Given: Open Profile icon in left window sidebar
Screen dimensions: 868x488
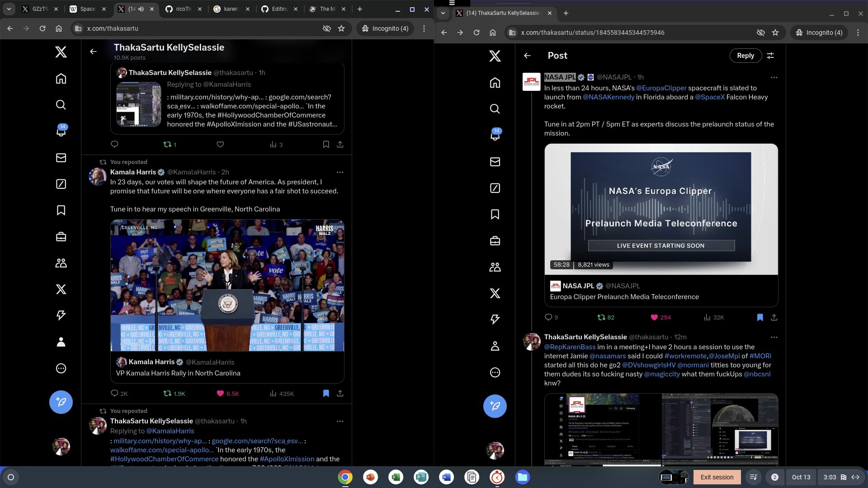Looking at the screenshot, I should click(x=61, y=342).
